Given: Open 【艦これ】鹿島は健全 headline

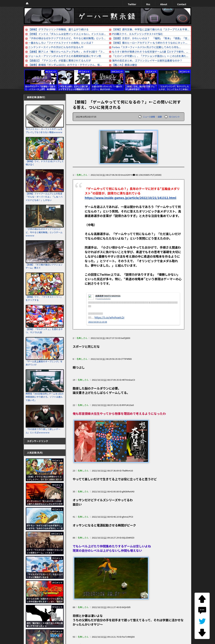Looking at the screenshot, I should coord(124,65).
